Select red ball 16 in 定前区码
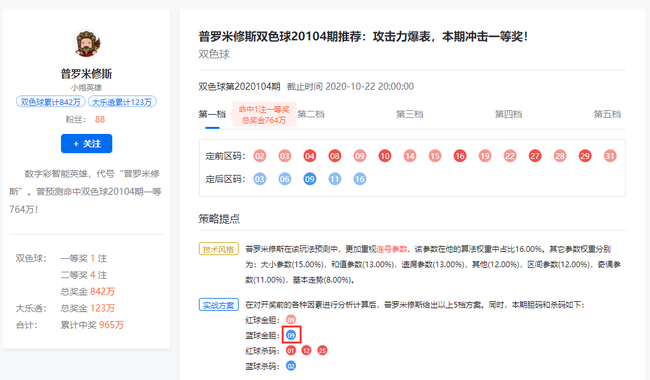 pyautogui.click(x=460, y=156)
